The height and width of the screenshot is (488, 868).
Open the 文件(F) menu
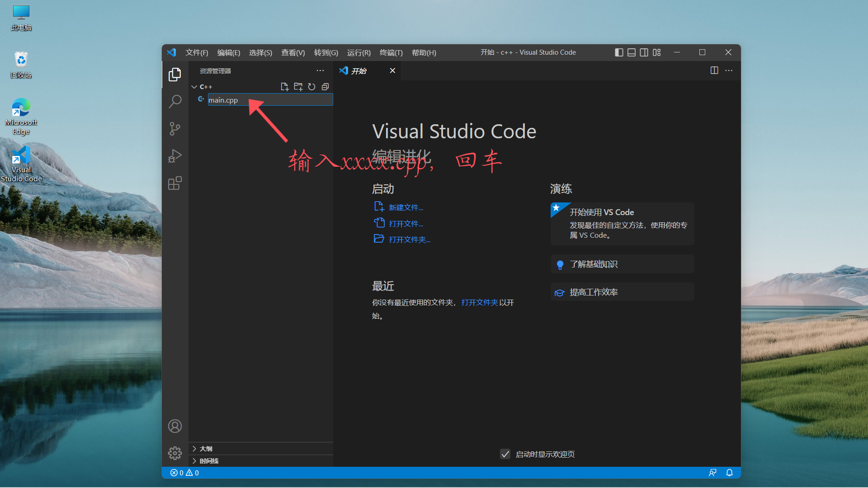pyautogui.click(x=197, y=52)
